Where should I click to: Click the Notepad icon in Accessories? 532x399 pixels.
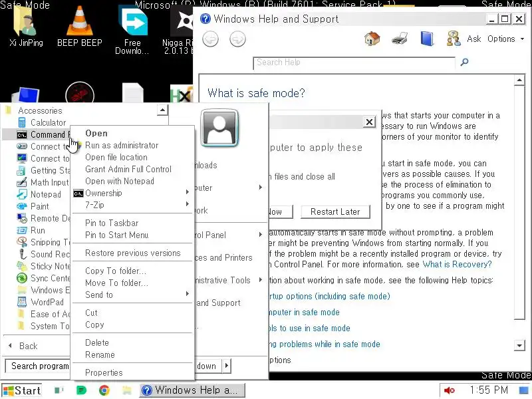(22, 194)
